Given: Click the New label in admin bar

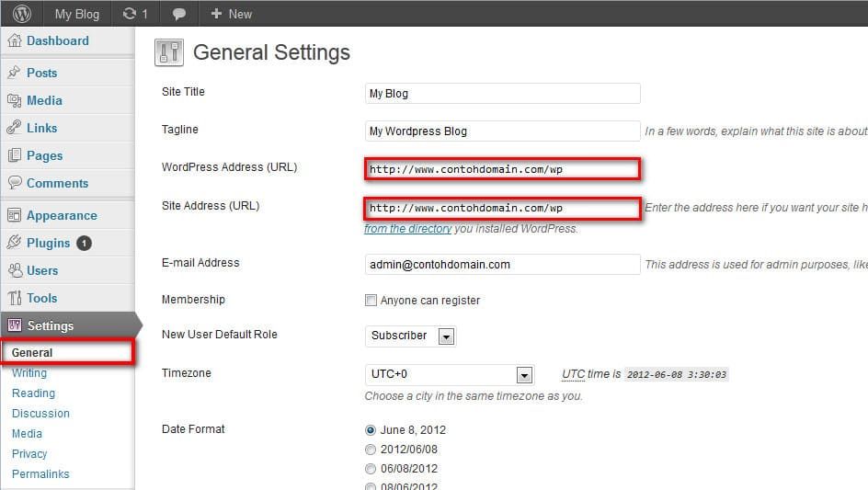Looking at the screenshot, I should (240, 15).
